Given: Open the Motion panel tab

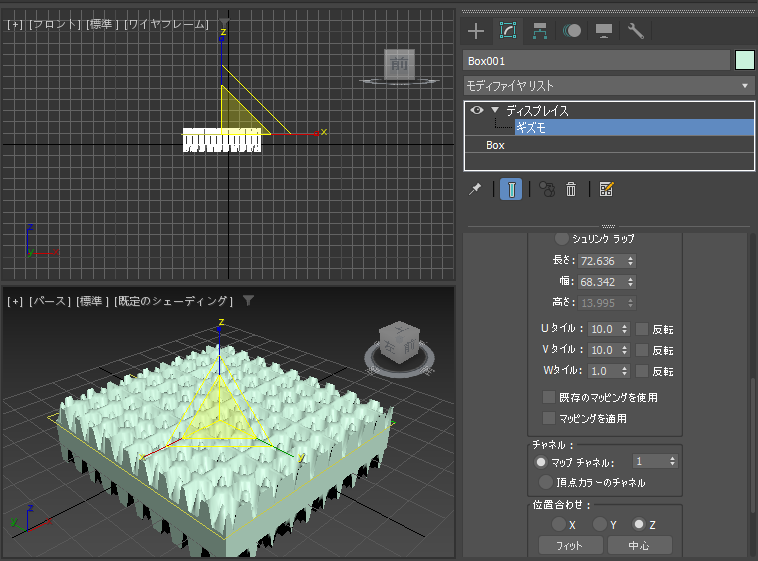Looking at the screenshot, I should [572, 31].
